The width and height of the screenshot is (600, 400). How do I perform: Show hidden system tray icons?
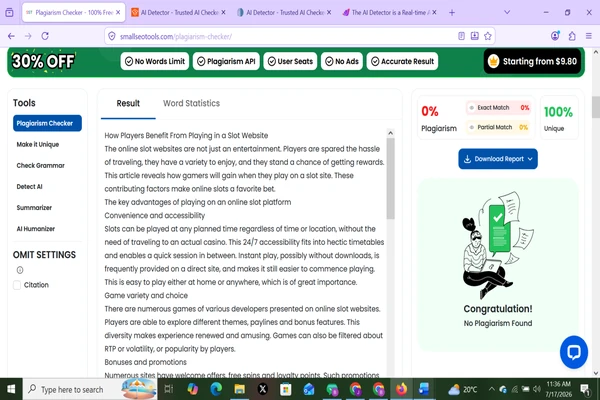491,389
